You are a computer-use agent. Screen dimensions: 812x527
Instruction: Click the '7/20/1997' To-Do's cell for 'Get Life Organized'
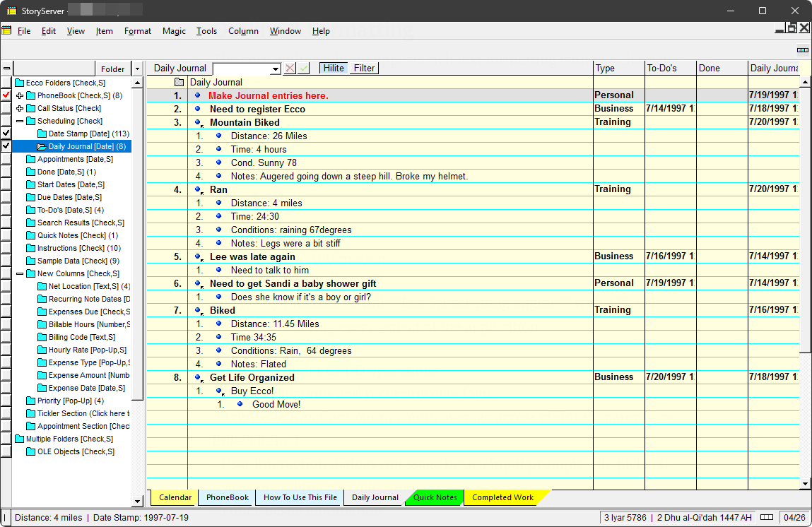coord(669,377)
